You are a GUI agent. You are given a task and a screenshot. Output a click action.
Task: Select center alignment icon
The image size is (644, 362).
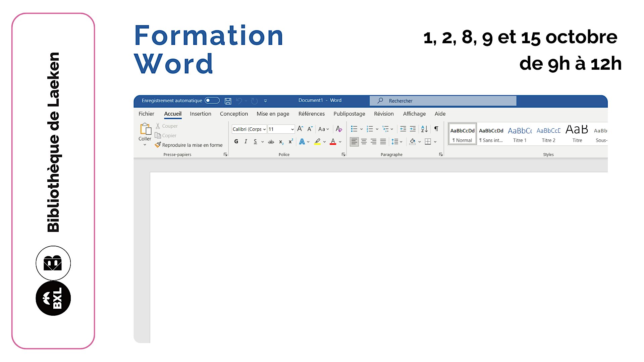tap(364, 142)
